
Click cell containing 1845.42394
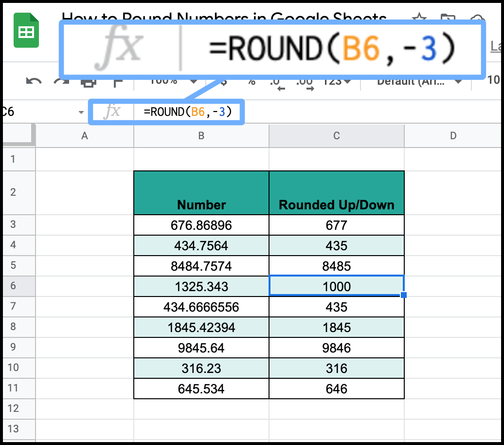[201, 327]
